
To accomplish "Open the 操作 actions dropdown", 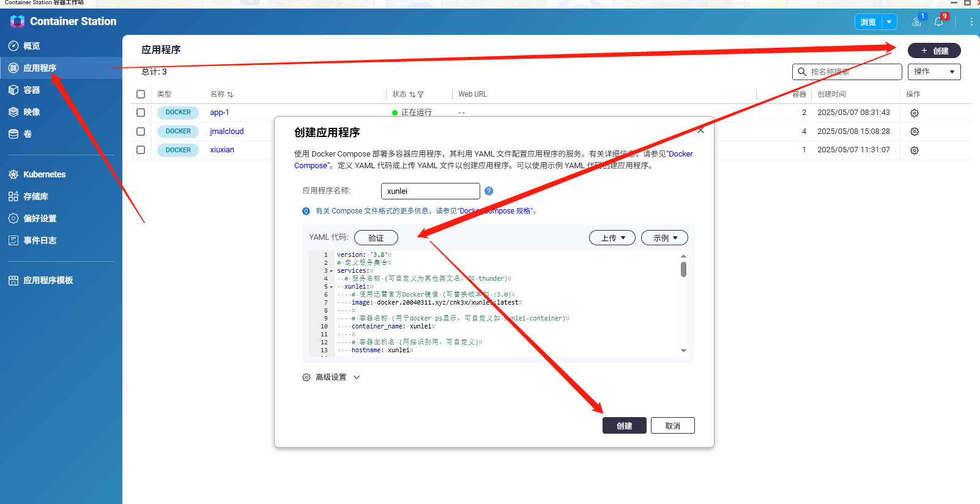I will [934, 72].
